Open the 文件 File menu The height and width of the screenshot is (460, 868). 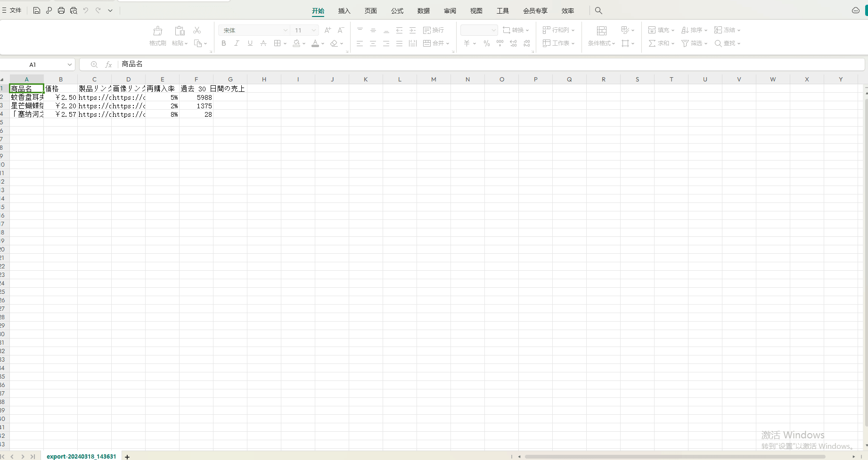[12, 10]
